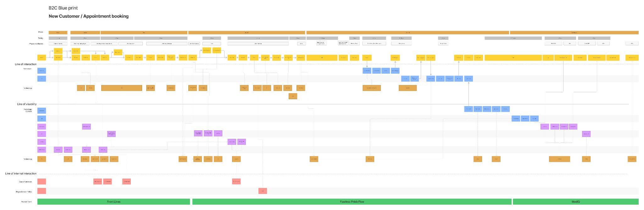Select the blue legend box beside 'Backstage Contact'
Image resolution: width=644 pixels, height=210 pixels.
[42, 111]
